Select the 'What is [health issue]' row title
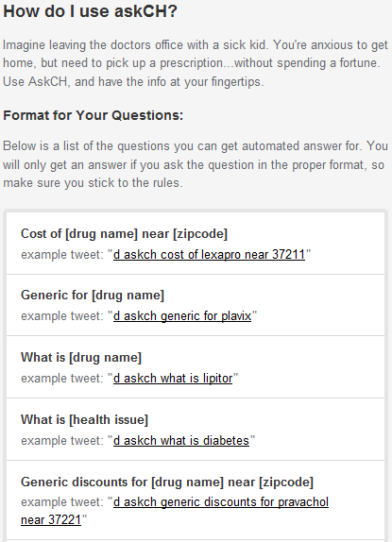Image resolution: width=392 pixels, height=542 pixels. pos(84,419)
